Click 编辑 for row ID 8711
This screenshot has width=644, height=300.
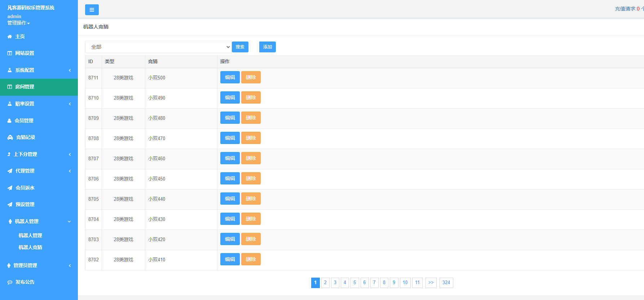[x=230, y=77]
